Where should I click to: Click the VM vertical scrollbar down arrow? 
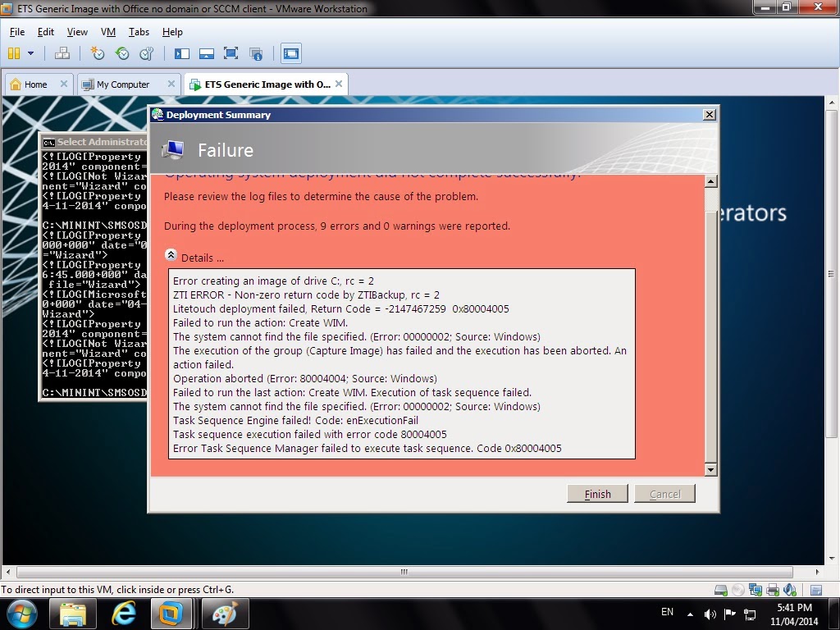pos(832,558)
